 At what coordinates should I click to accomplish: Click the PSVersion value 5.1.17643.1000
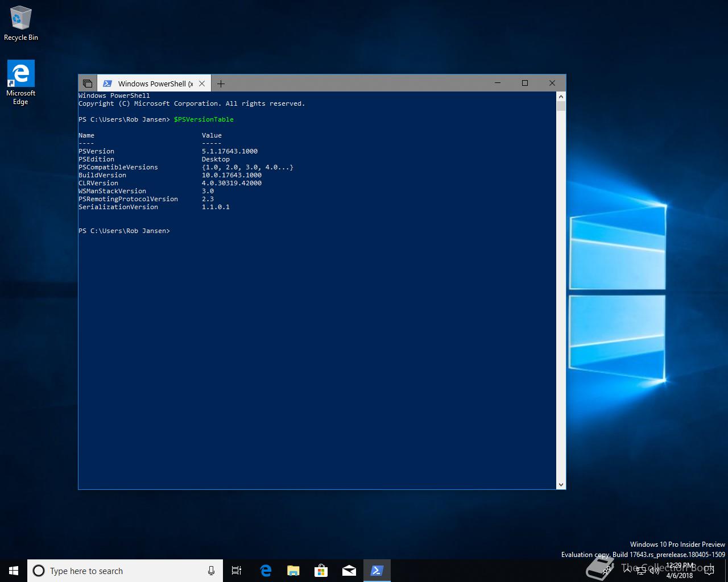click(230, 151)
